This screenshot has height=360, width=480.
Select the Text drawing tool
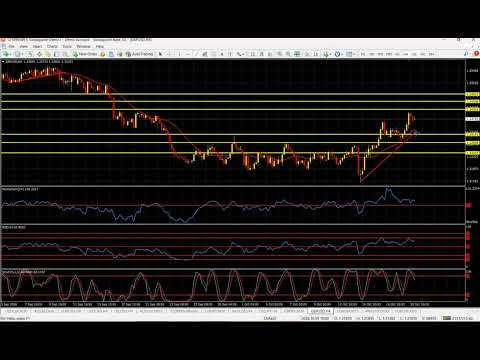[x=222, y=54]
